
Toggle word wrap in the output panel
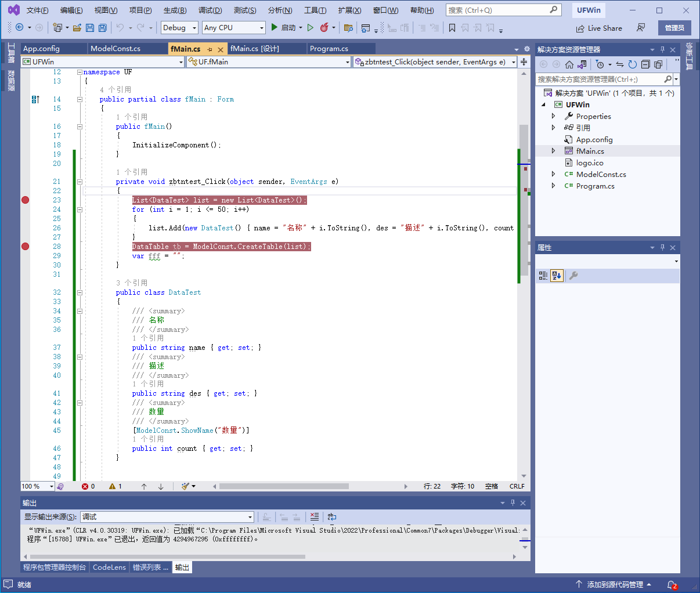tap(332, 516)
